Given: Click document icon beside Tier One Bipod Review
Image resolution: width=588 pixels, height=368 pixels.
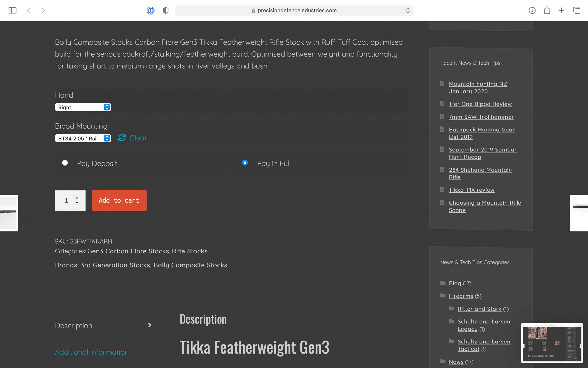Looking at the screenshot, I should point(442,103).
